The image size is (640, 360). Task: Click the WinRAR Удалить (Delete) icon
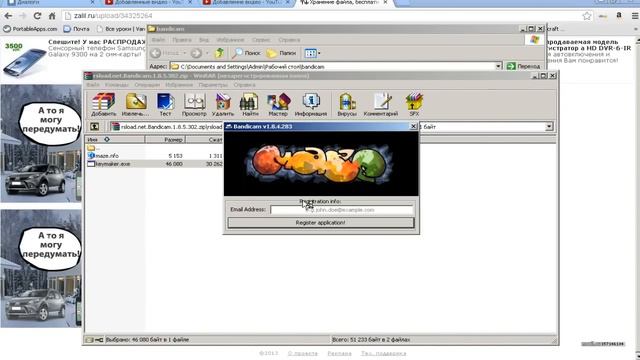point(223,104)
